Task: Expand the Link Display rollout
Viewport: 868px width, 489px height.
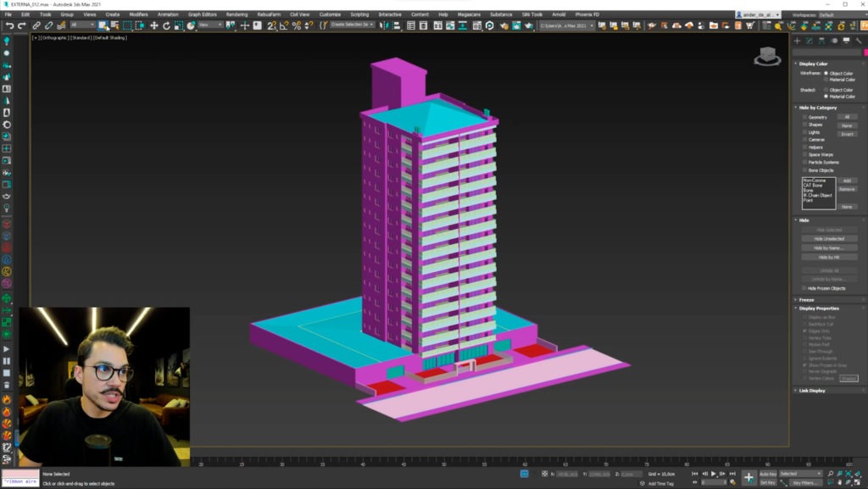Action: [811, 391]
